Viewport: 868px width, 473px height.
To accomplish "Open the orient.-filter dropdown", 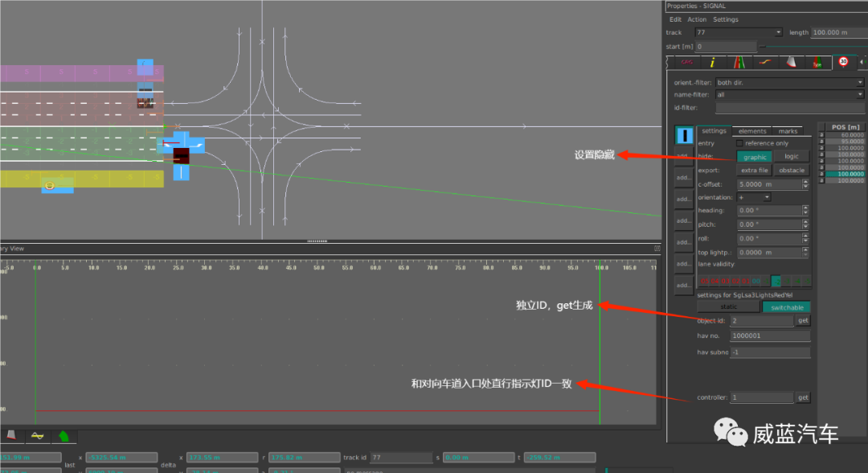I will (860, 81).
